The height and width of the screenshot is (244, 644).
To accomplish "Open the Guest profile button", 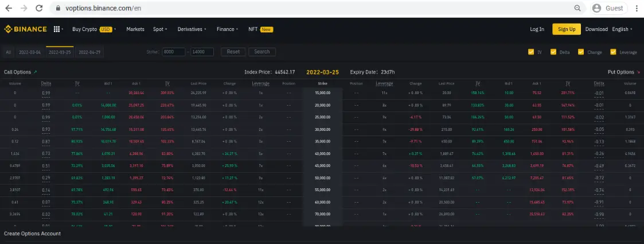I will (x=609, y=8).
